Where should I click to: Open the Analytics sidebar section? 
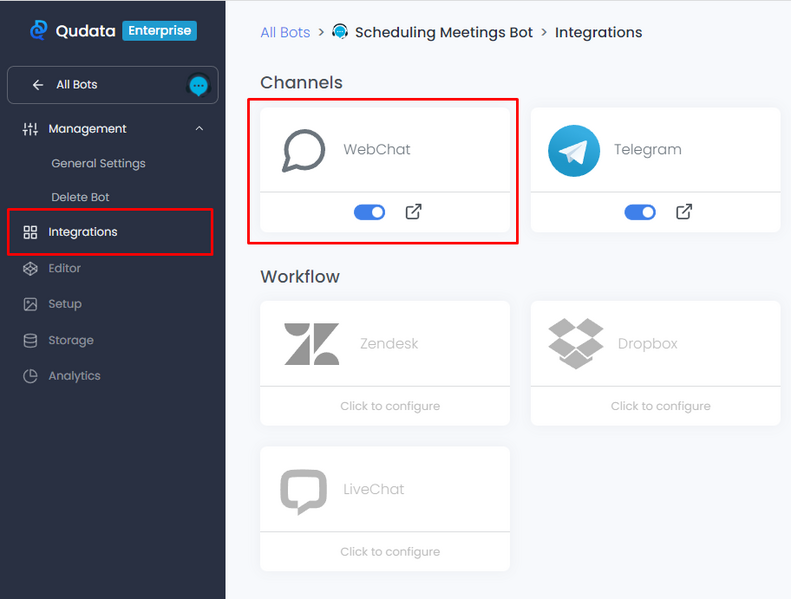[74, 376]
